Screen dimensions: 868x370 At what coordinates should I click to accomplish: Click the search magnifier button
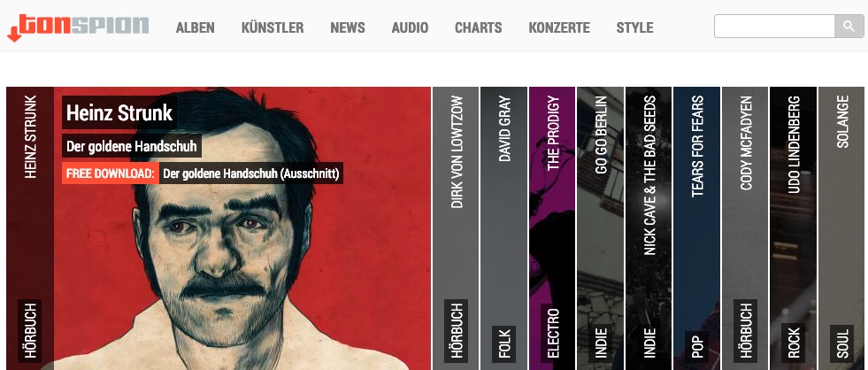tap(849, 26)
